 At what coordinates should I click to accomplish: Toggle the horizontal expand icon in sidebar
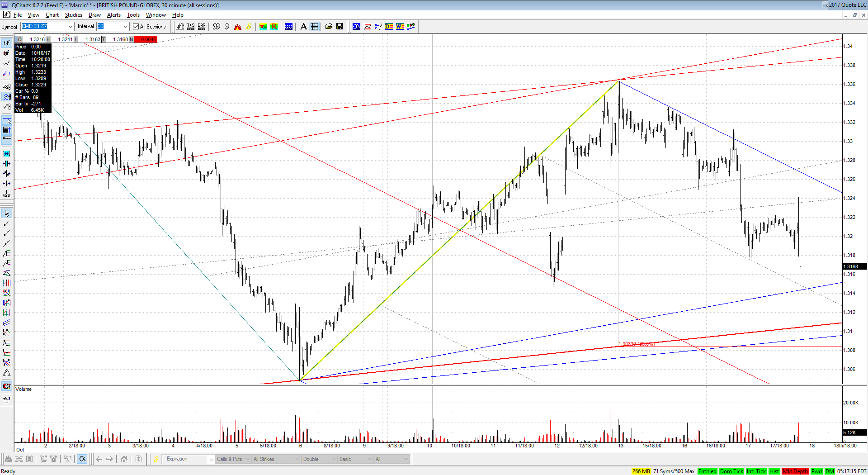tap(7, 153)
